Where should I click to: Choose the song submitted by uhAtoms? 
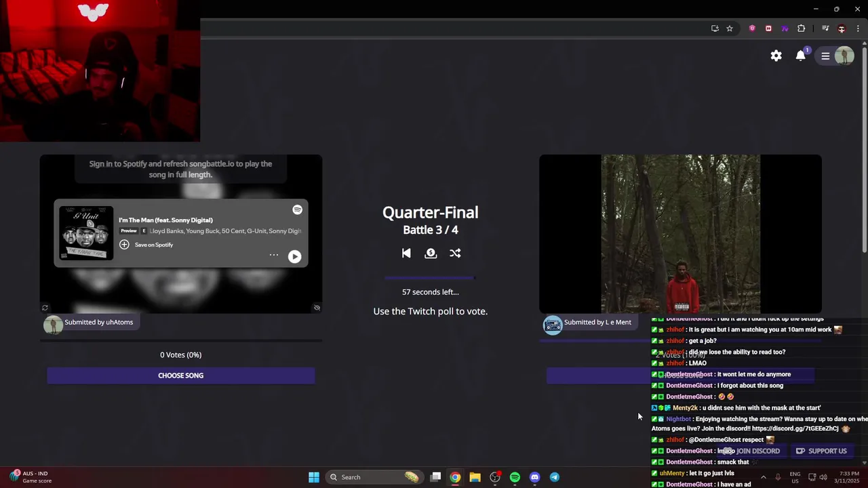[x=180, y=375]
